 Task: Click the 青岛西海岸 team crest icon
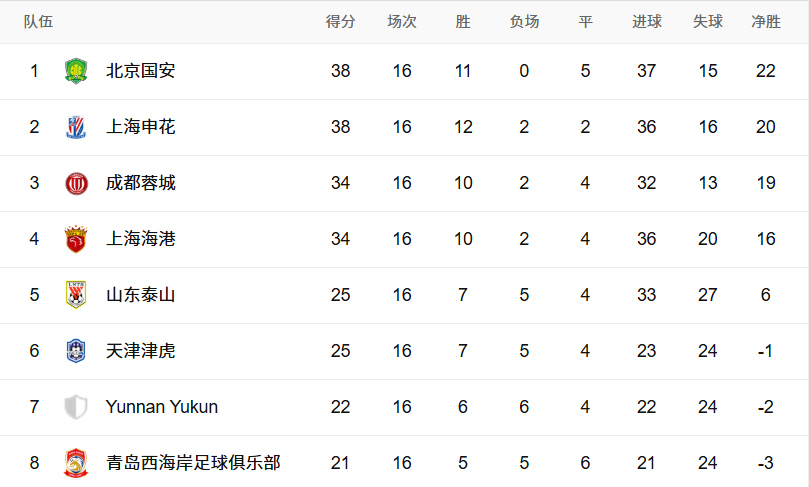click(76, 463)
